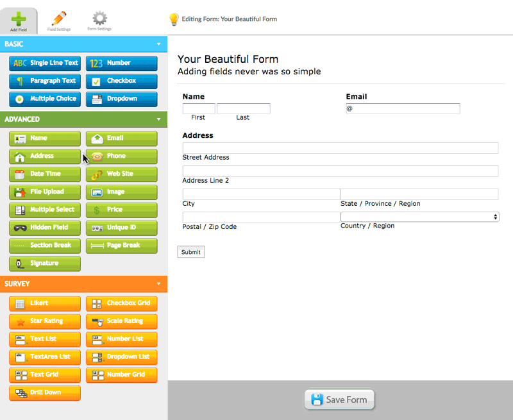
Task: Insert the Signature field
Action: 45,264
